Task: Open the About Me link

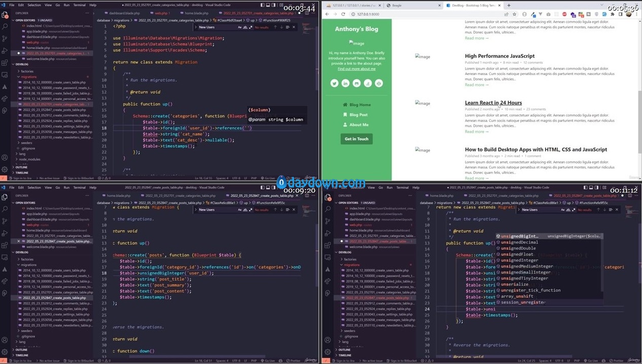Action: click(x=355, y=125)
